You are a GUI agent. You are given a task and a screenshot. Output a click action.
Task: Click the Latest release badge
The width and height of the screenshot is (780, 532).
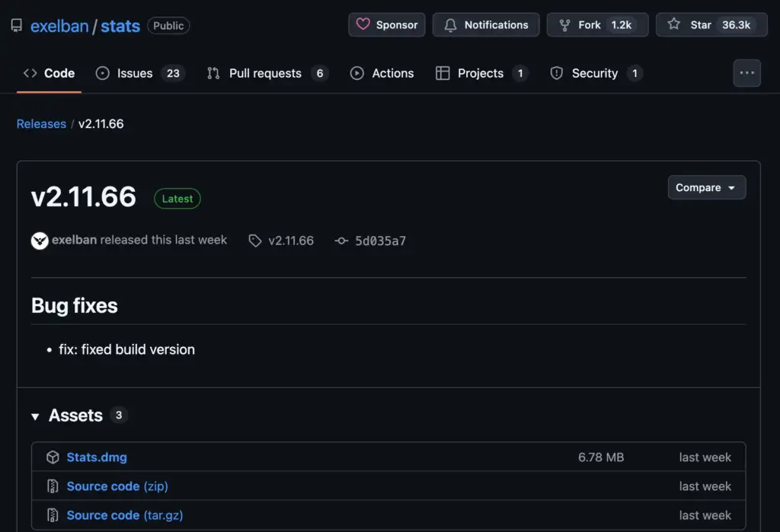(177, 198)
